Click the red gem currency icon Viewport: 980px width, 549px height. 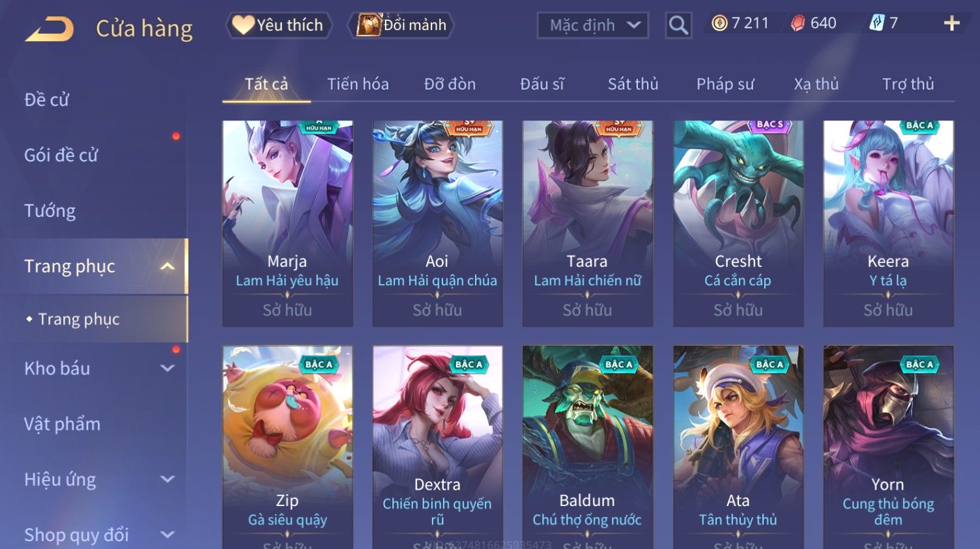click(x=798, y=23)
